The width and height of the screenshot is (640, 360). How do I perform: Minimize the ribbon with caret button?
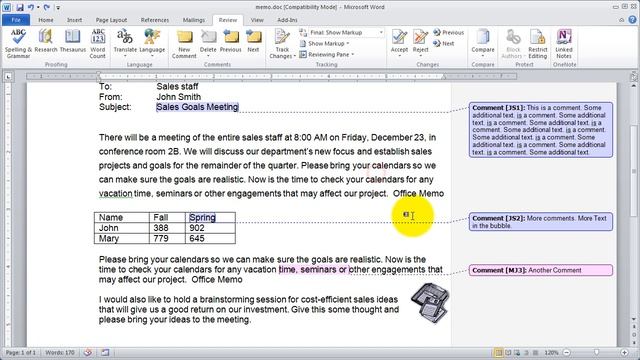coord(622,20)
